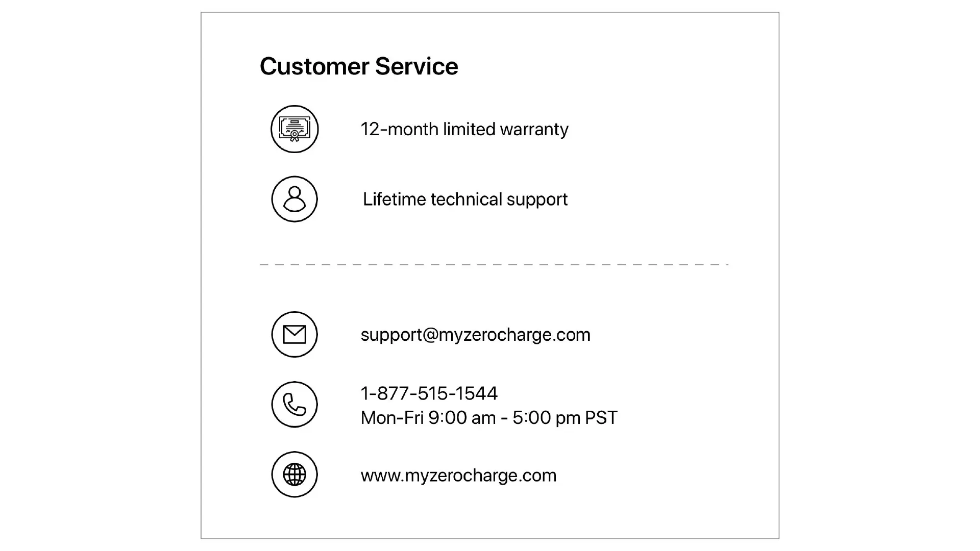Viewport: 980px width, 551px height.
Task: Click the 12-month limited warranty text
Action: 464,129
